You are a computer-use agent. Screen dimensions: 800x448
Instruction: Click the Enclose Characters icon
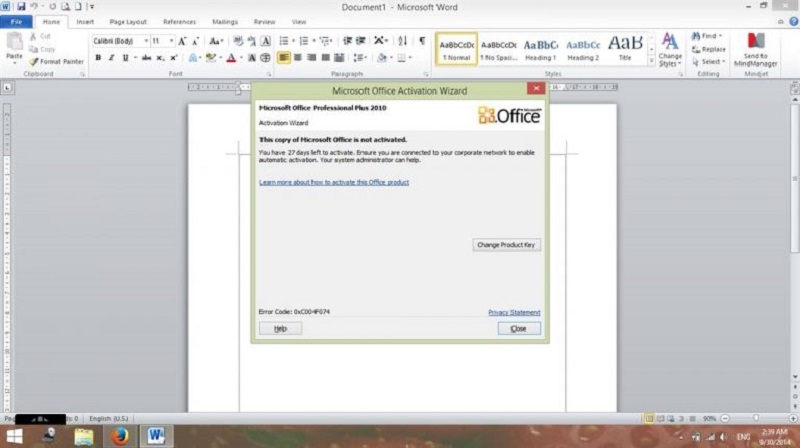pos(265,58)
